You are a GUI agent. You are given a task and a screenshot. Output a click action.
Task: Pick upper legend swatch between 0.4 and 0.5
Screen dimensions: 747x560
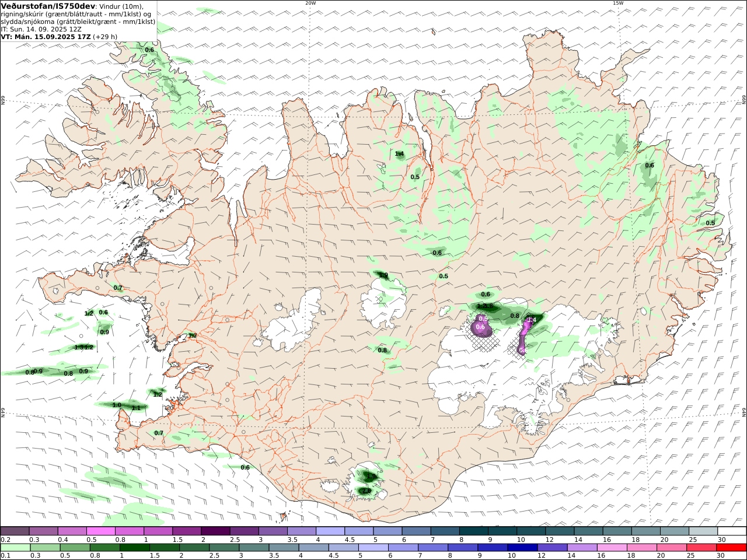tap(72, 531)
